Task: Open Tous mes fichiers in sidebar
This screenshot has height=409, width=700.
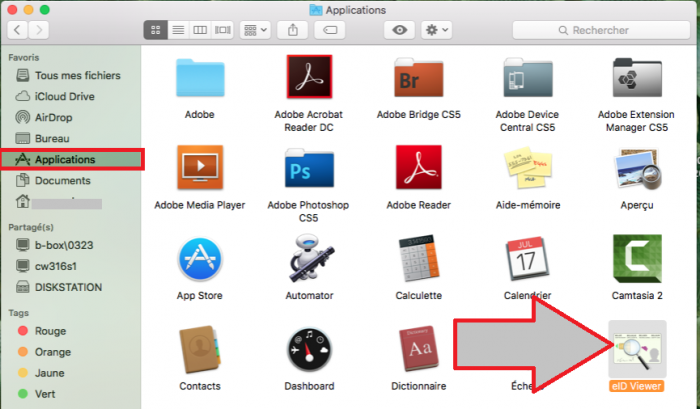Action: 71,75
